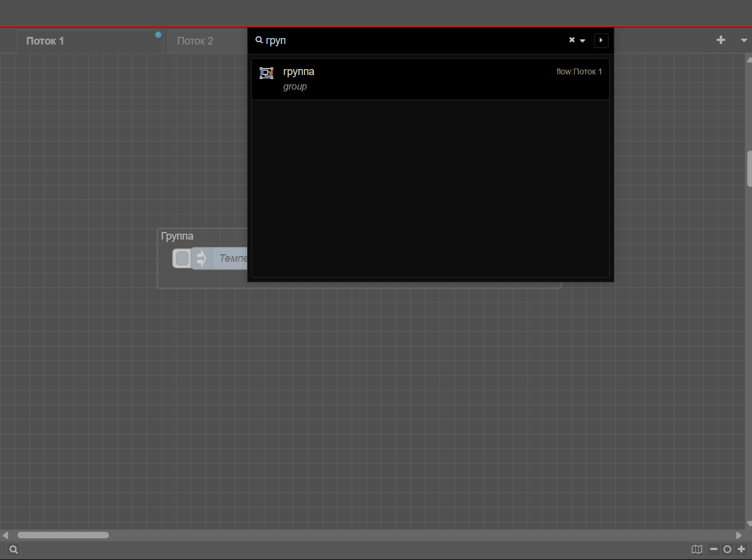Click into the search field containing груп
The width and height of the screenshot is (752, 560).
[410, 40]
